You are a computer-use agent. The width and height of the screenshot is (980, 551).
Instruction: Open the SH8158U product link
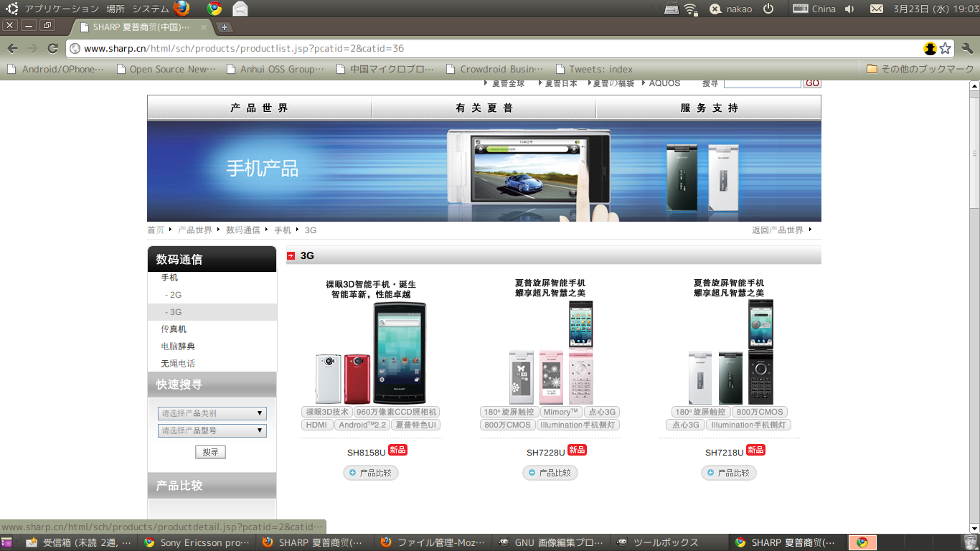[367, 453]
